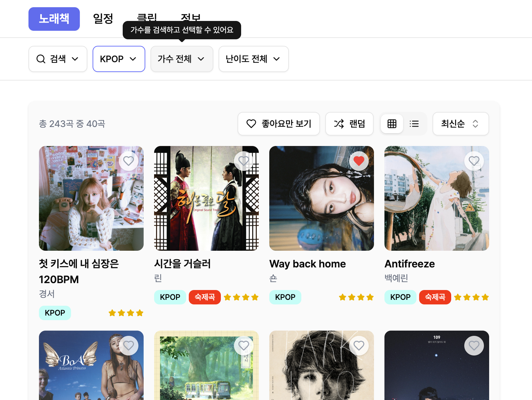Click the 총 243곡 중 40곡 count text

(x=72, y=124)
